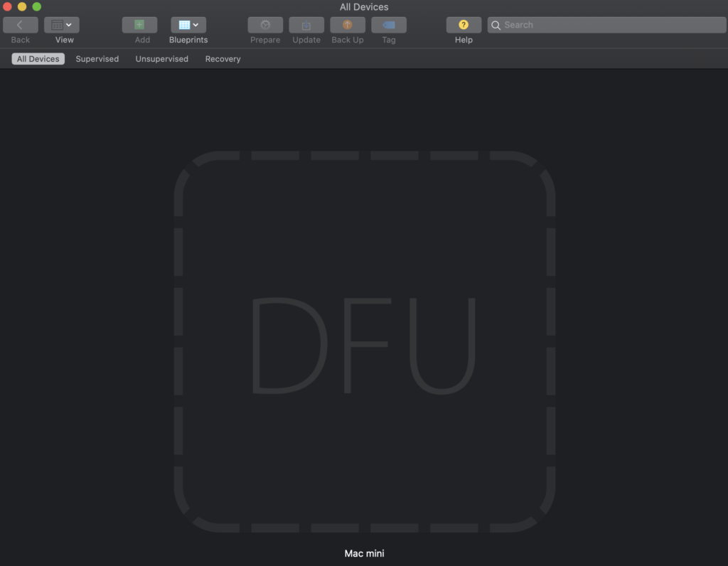Click the Update toolbar icon
Screen dimensions: 728x566
306,25
